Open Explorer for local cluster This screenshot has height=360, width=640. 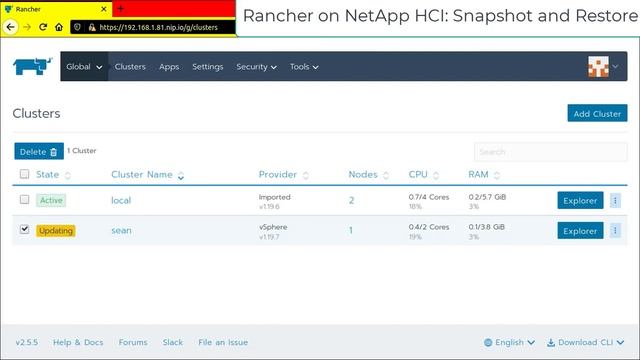[580, 200]
